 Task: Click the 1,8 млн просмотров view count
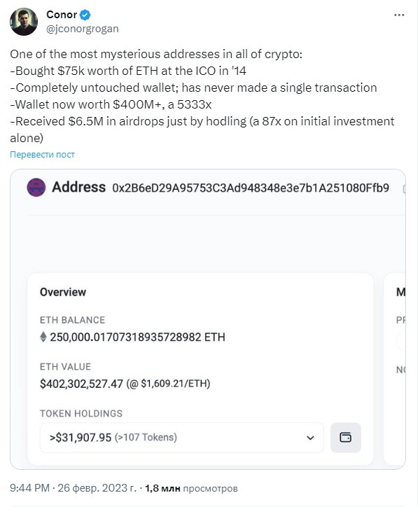tap(191, 488)
